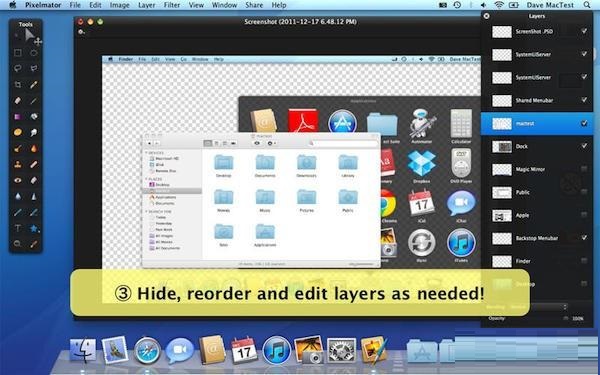This screenshot has height=375, width=600.
Task: Select the Elliptical Marquee tool
Action: click(34, 52)
